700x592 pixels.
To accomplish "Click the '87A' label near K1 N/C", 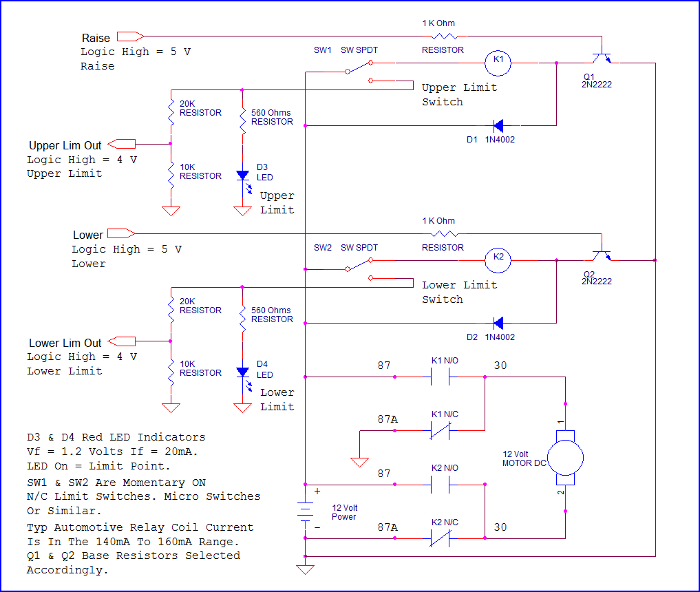I will pyautogui.click(x=388, y=419).
